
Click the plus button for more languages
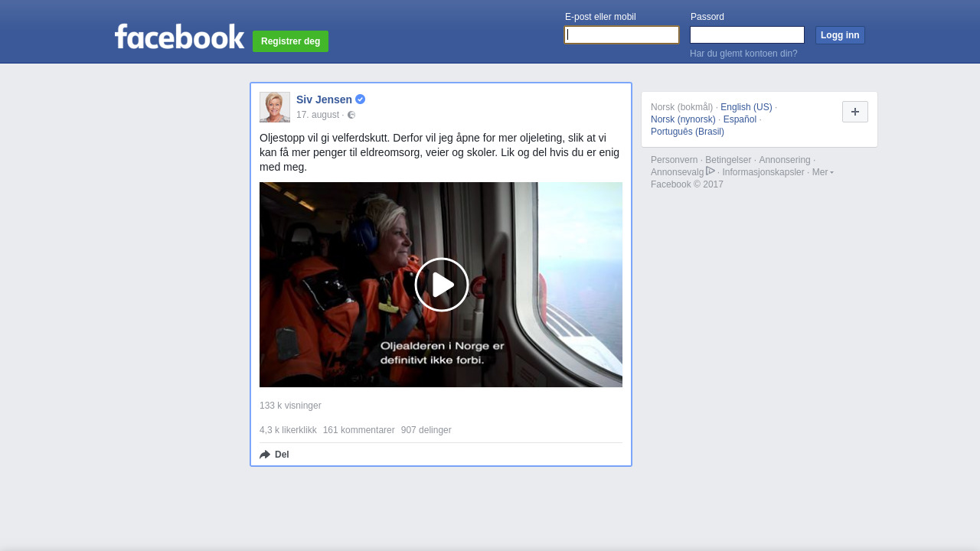click(x=854, y=112)
